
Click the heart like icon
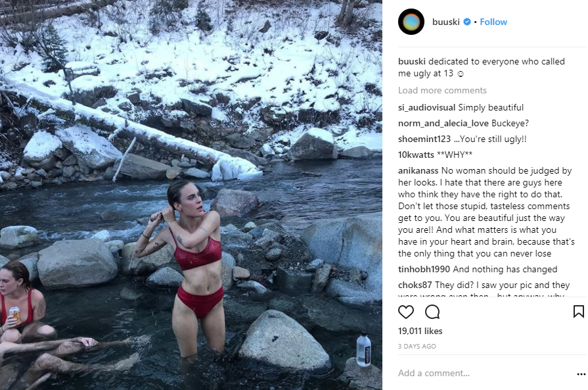point(407,312)
